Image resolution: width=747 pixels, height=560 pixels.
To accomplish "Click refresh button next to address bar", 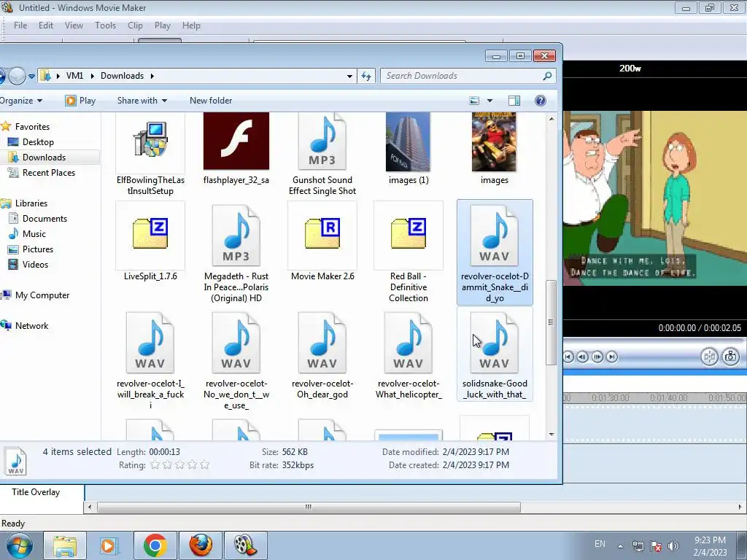I will 366,76.
